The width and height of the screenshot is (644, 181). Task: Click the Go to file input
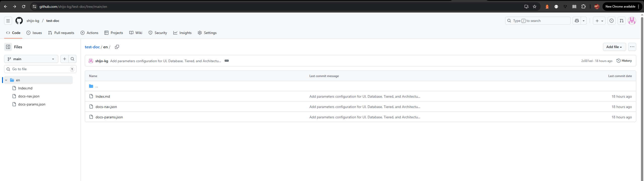(x=40, y=69)
